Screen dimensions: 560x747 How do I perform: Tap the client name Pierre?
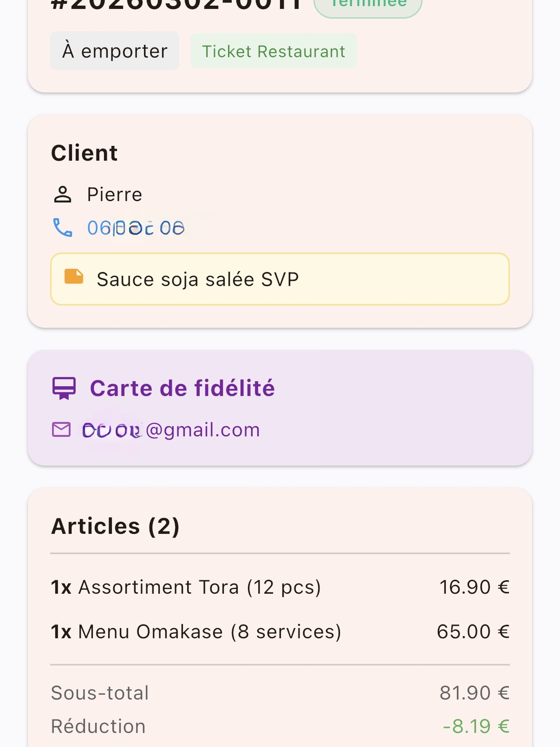(115, 194)
